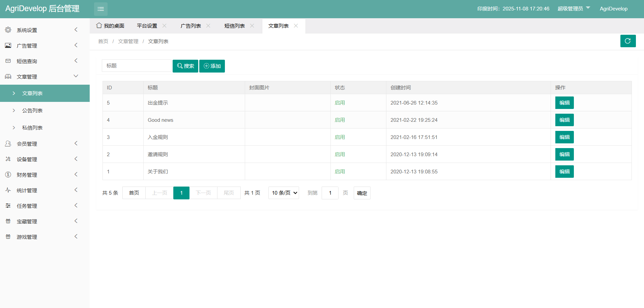Click the hamburger menu collapse icon
The height and width of the screenshot is (308, 644).
click(x=100, y=9)
